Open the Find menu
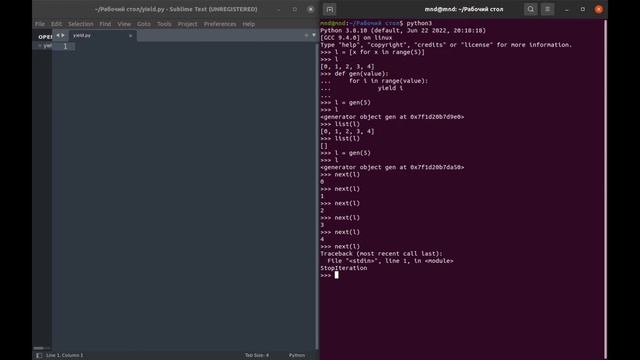Viewport: 640px width, 360px height. [x=105, y=24]
